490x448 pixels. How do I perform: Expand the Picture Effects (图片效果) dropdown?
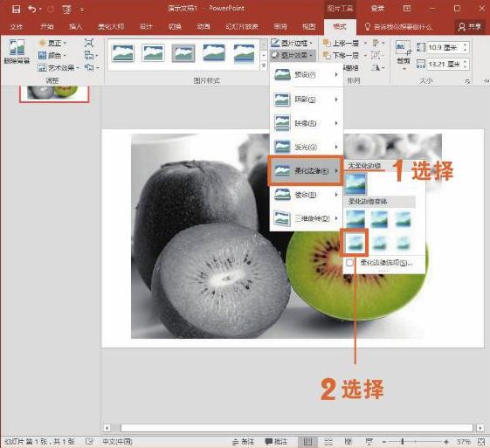pyautogui.click(x=292, y=55)
